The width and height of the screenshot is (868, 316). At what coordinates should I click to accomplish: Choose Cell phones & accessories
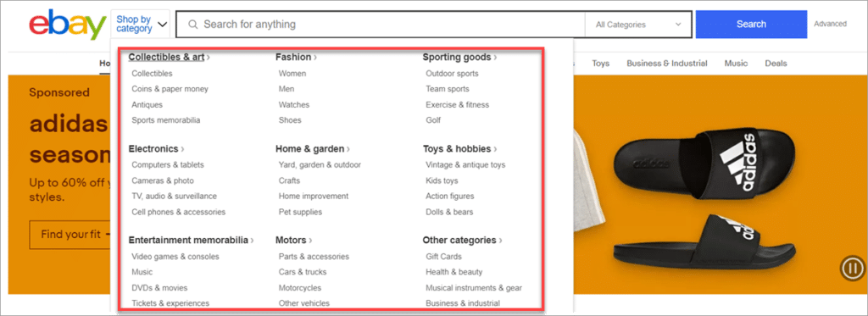pyautogui.click(x=178, y=212)
